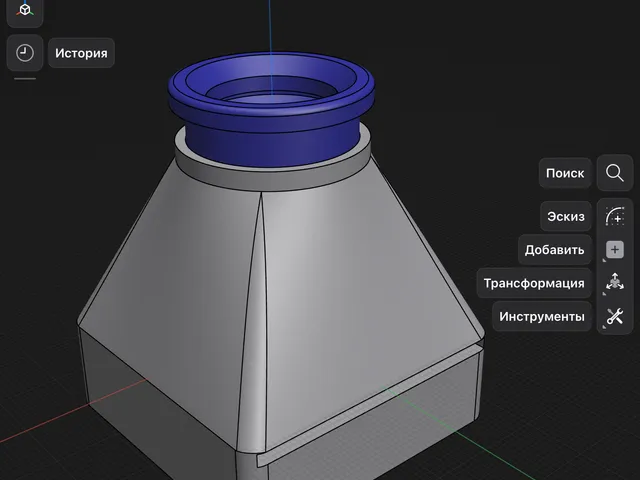Open the magnifying glass search icon
This screenshot has height=480, width=640.
pos(615,173)
